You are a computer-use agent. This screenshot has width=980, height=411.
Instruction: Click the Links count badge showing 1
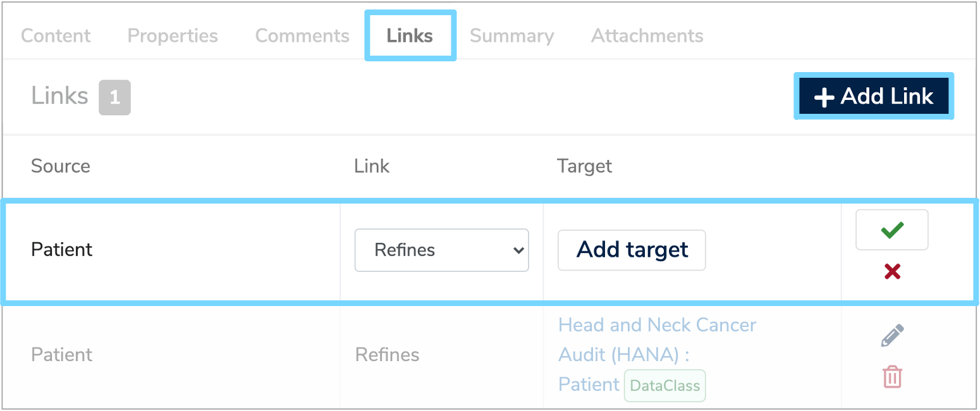click(x=114, y=97)
